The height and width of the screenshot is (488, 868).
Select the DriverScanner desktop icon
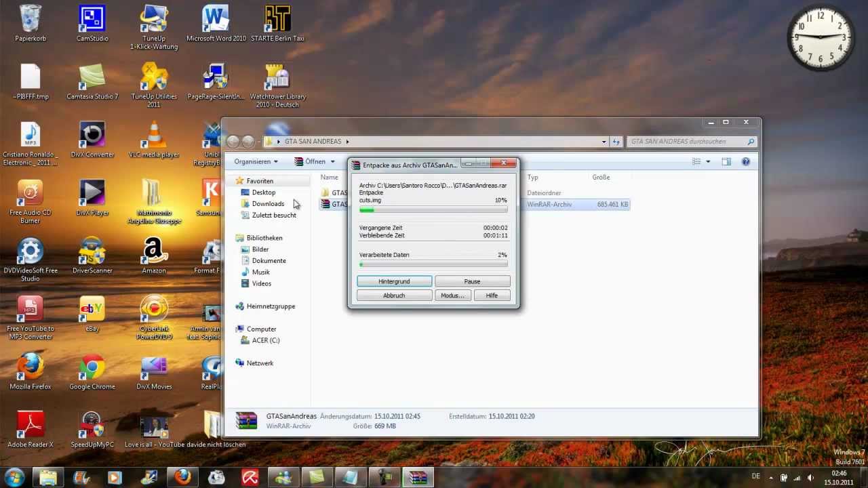[x=92, y=256]
